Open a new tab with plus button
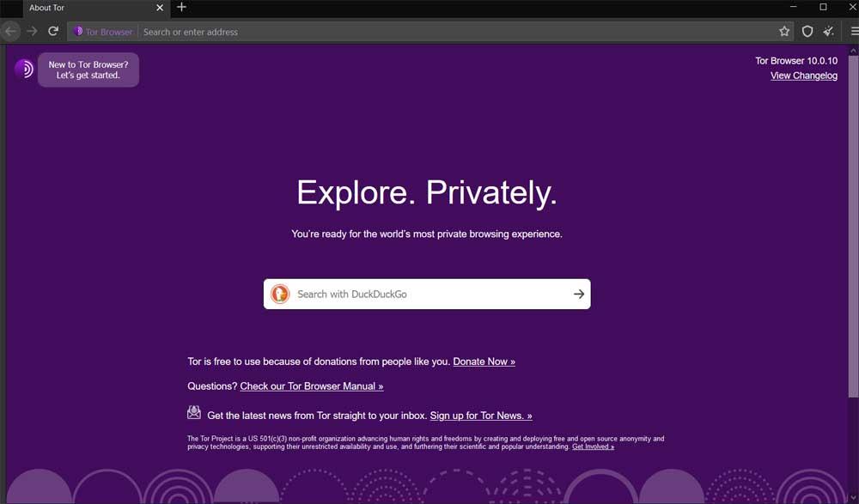Screen dimensions: 859x504 coord(182,7)
